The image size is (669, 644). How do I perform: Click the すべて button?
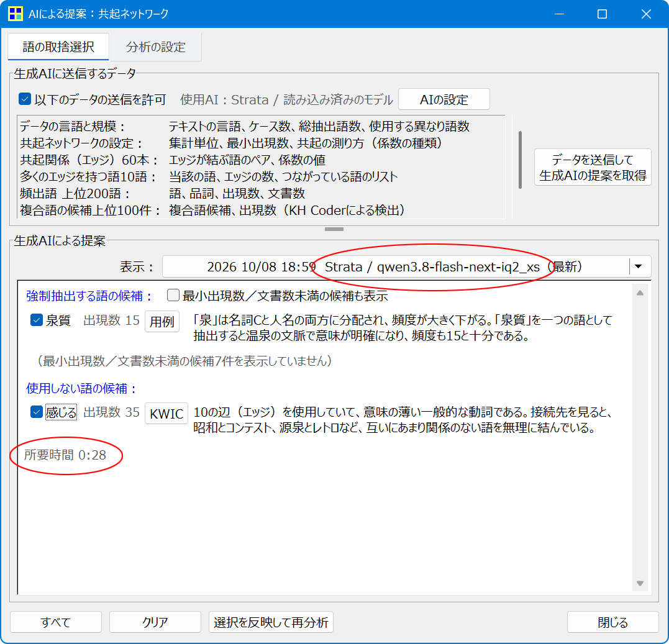click(x=55, y=622)
